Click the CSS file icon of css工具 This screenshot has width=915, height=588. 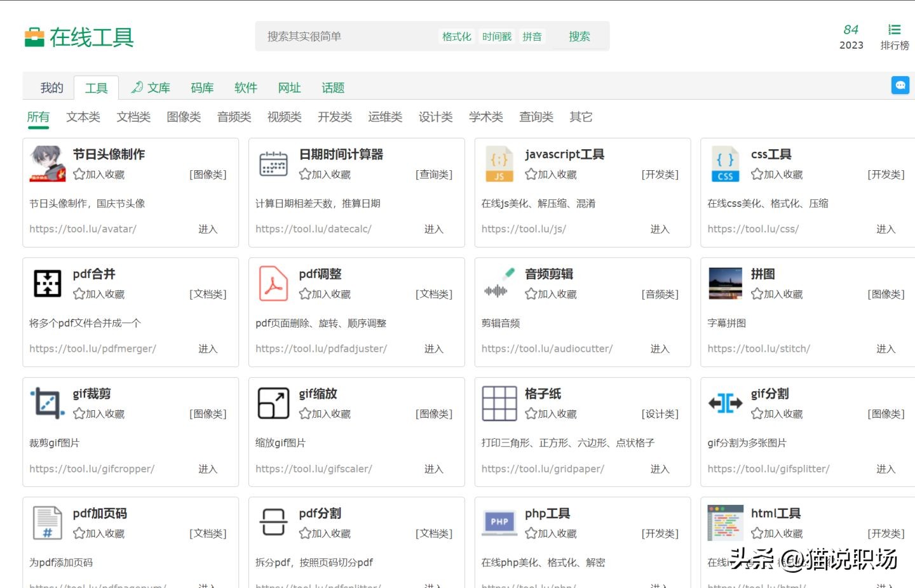click(x=725, y=164)
